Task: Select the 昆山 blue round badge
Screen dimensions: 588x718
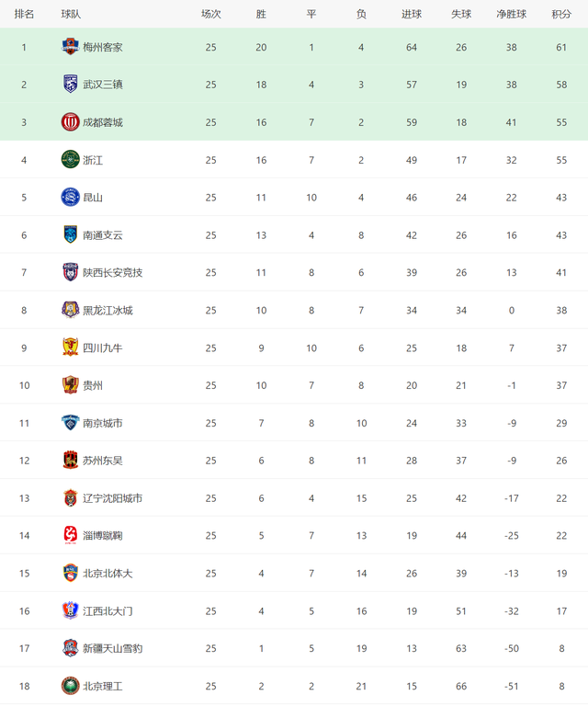Action: pos(70,198)
